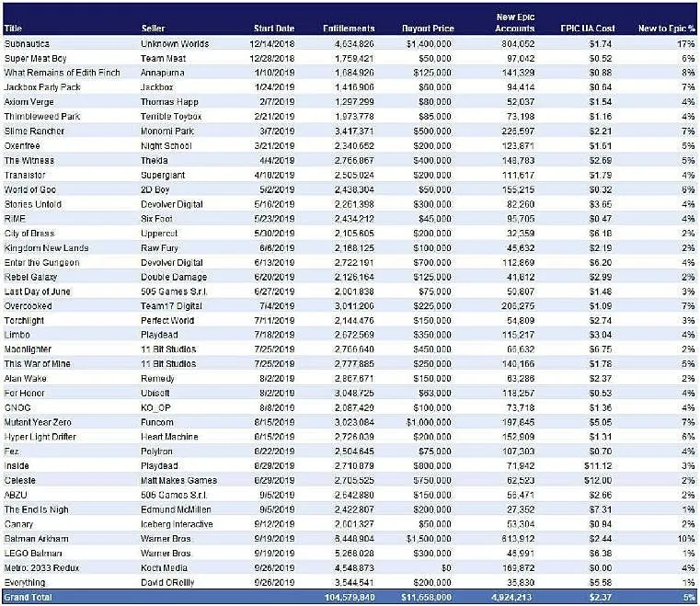Select the Raw Fury seller cell
The width and height of the screenshot is (700, 606).
(x=159, y=248)
